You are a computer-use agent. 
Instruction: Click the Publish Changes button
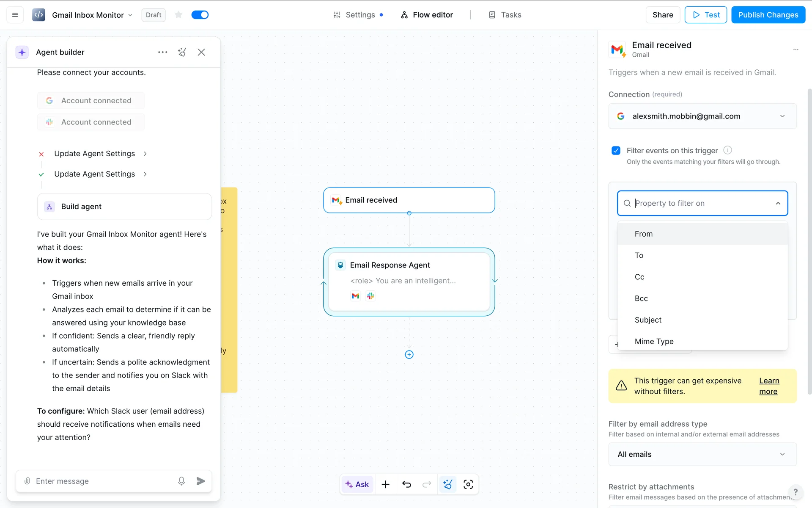click(x=768, y=15)
